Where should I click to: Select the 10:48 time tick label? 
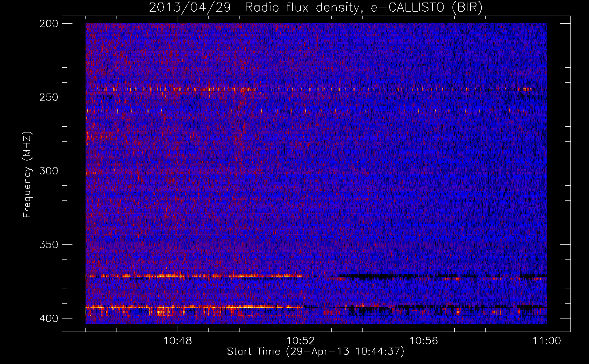coord(178,341)
